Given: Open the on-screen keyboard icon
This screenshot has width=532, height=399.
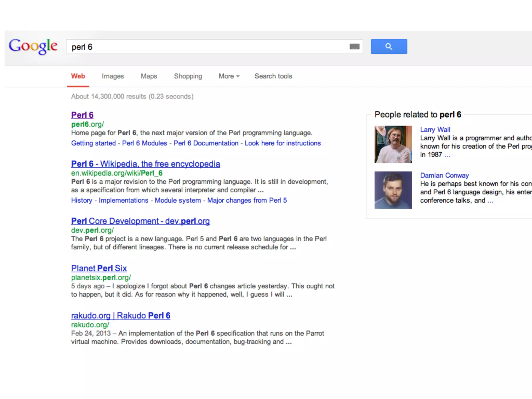Looking at the screenshot, I should [x=354, y=46].
